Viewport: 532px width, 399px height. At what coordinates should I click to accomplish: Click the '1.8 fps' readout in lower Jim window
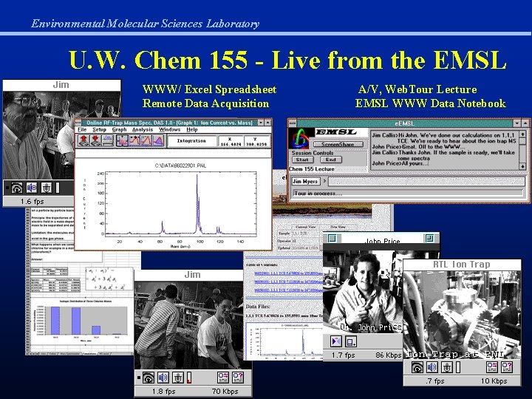164,391
